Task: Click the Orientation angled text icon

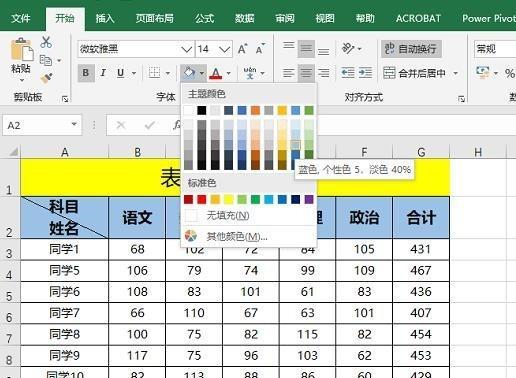Action: (348, 49)
